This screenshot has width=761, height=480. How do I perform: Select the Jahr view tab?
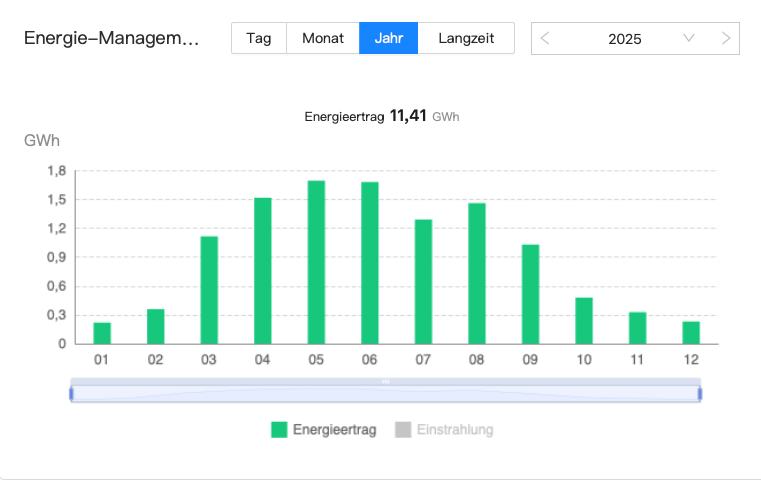click(388, 39)
